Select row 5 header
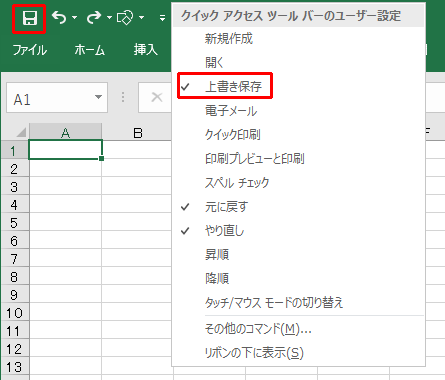 tap(14, 223)
